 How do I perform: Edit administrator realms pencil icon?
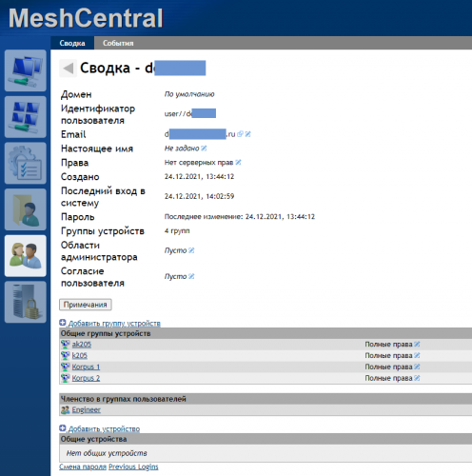coord(191,250)
